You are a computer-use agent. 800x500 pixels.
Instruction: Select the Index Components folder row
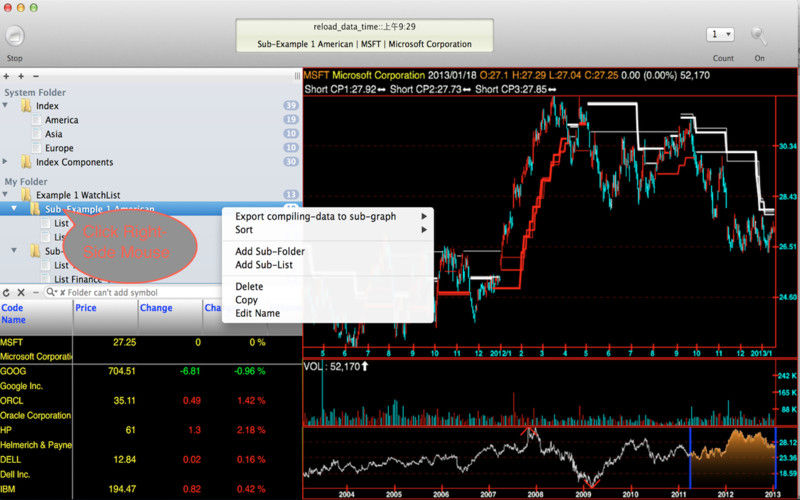pyautogui.click(x=151, y=162)
